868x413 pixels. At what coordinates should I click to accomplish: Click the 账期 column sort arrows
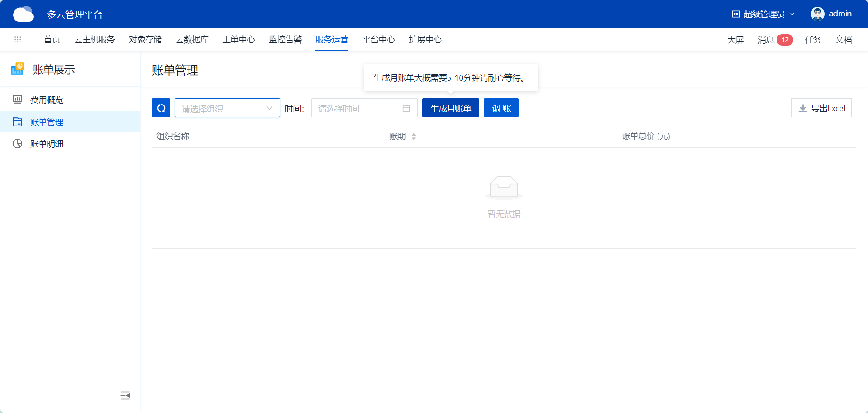[413, 136]
